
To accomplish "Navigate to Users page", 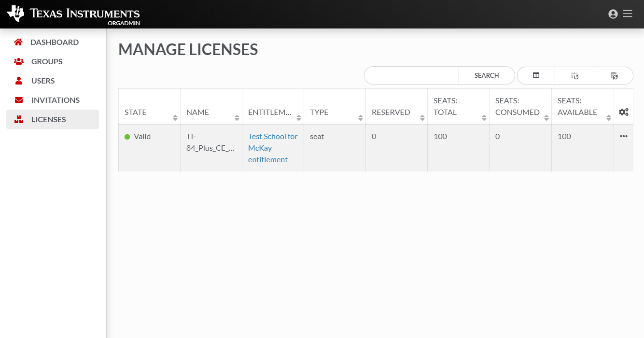I will [43, 81].
